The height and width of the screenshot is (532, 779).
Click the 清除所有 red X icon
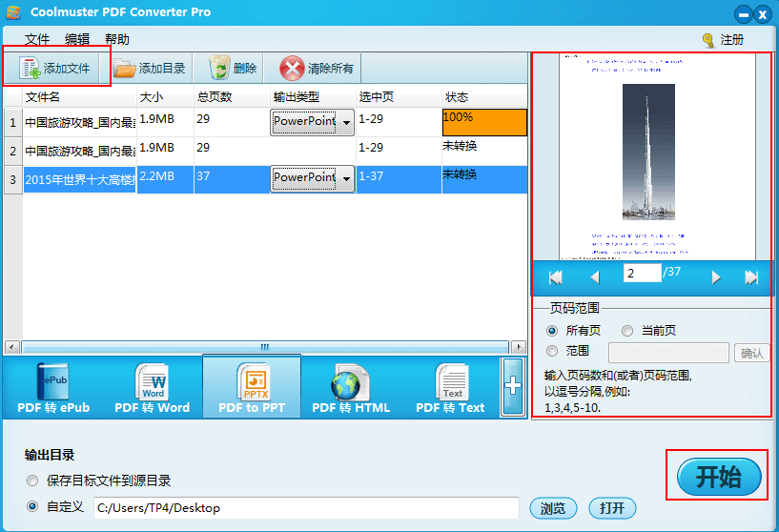coord(292,68)
